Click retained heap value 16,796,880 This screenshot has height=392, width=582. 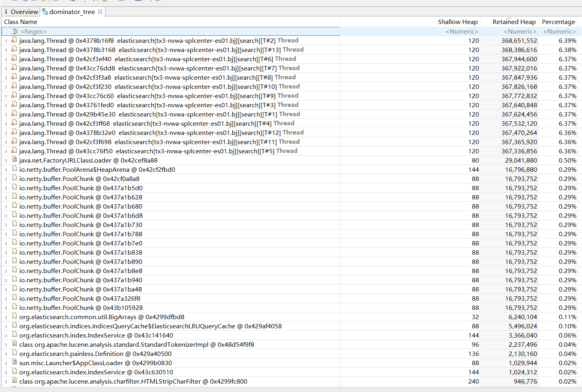tap(521, 170)
